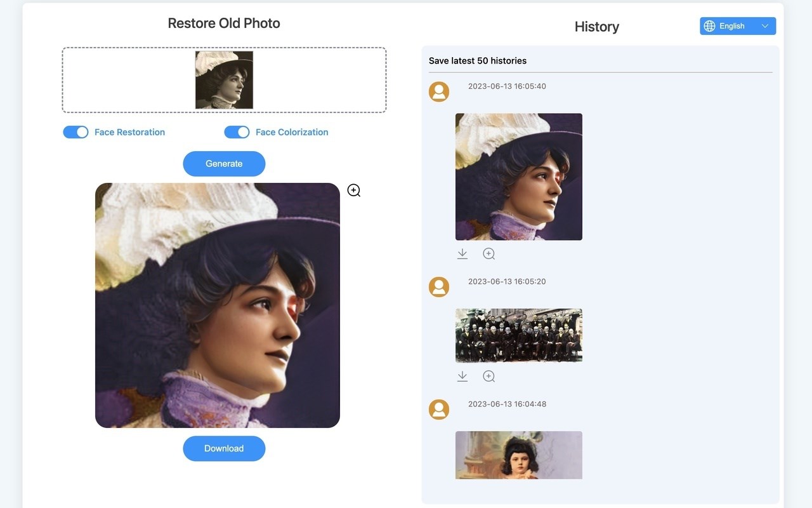Click the Download button below result

(x=224, y=448)
